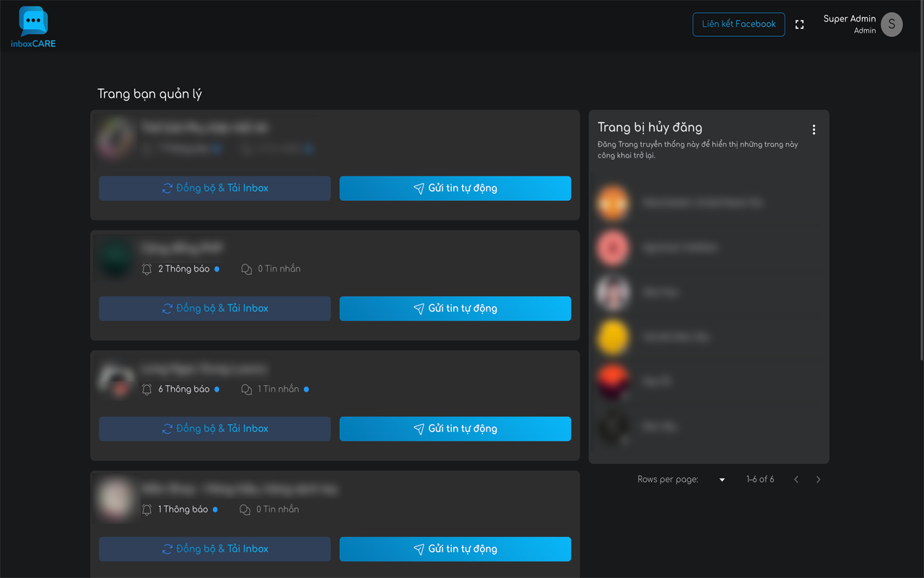Image resolution: width=924 pixels, height=578 pixels.
Task: Click chat icon beside 1 Tin nhắn
Action: tap(246, 389)
